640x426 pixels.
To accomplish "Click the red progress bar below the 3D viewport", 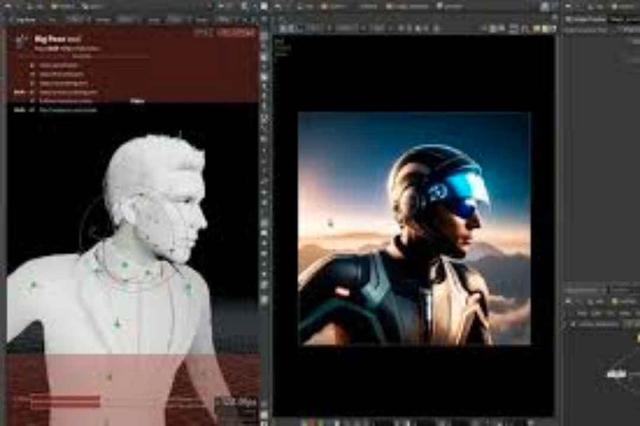I will point(65,402).
